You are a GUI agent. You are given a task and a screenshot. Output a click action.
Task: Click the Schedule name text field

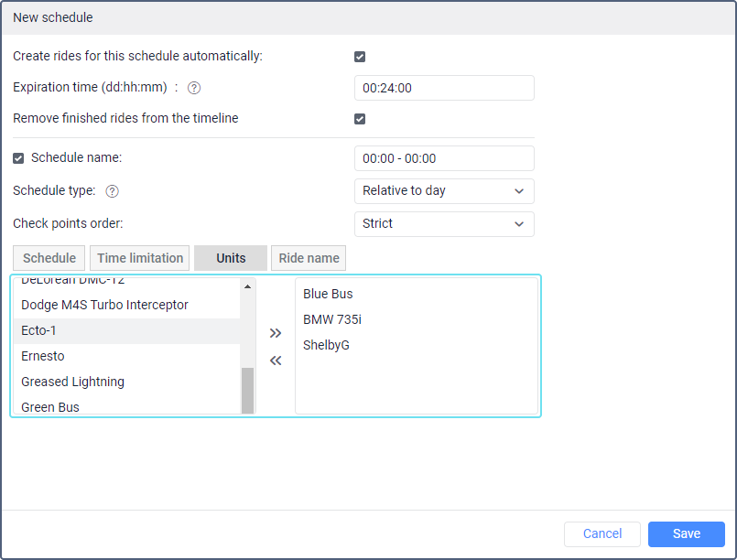coord(444,158)
